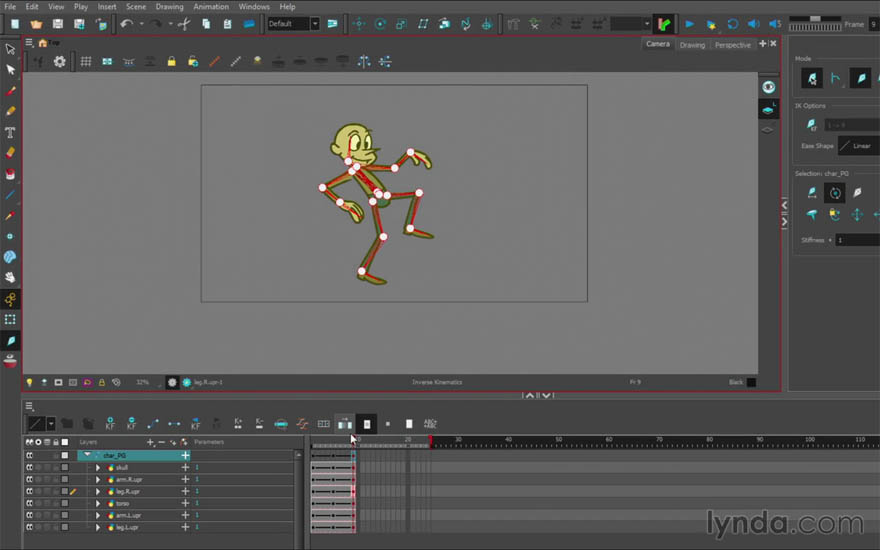Select the Transform arrow tool in left toolbar
The image size is (880, 550).
pos(10,49)
